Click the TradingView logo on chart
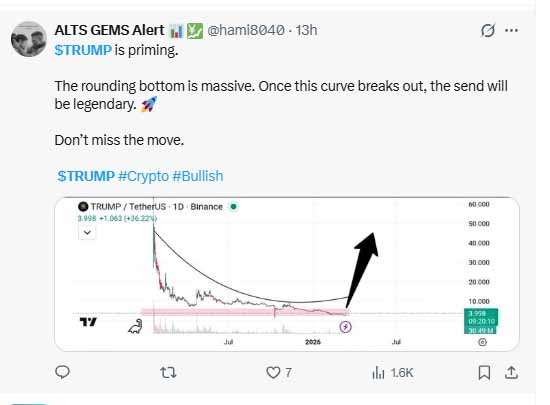Screen dimensions: 550x405 (88, 322)
